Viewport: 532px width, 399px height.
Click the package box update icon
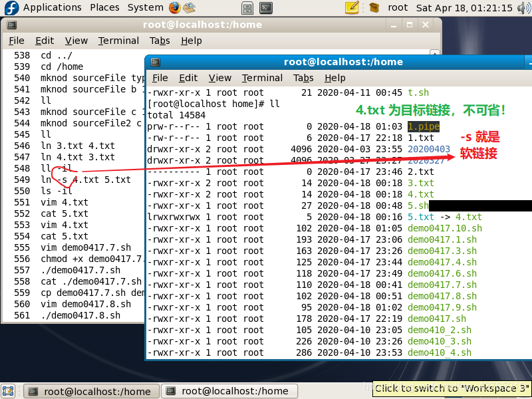tap(374, 7)
